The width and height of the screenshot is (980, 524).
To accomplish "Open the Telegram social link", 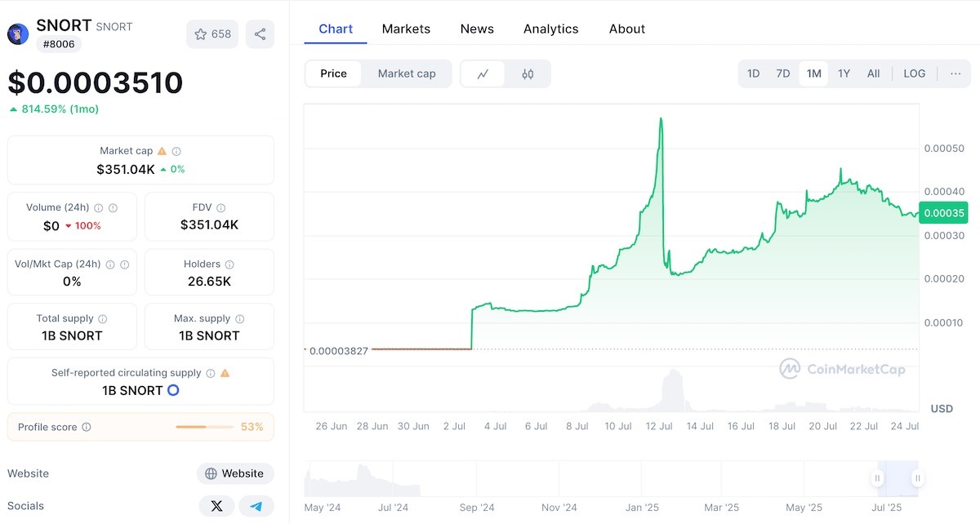I will click(256, 506).
